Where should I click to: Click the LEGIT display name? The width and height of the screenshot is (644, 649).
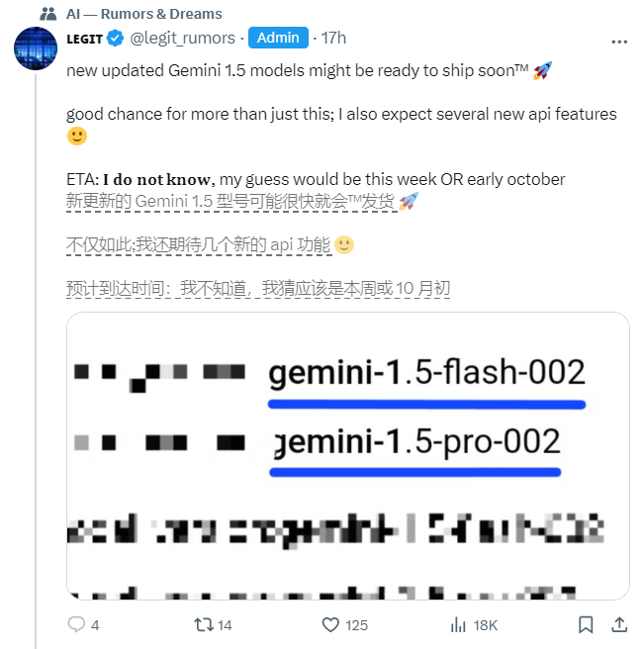coord(84,38)
